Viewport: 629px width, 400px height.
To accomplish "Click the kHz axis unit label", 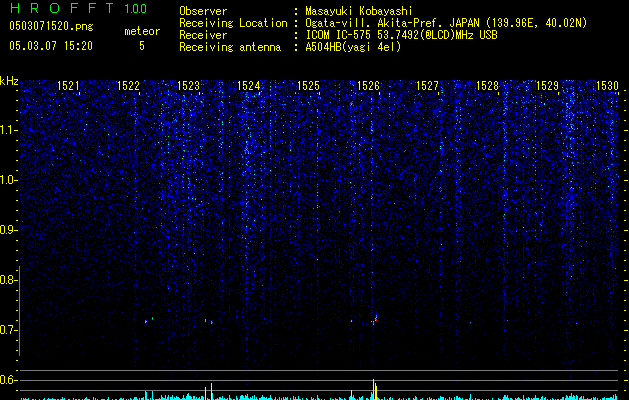I will click(x=9, y=81).
